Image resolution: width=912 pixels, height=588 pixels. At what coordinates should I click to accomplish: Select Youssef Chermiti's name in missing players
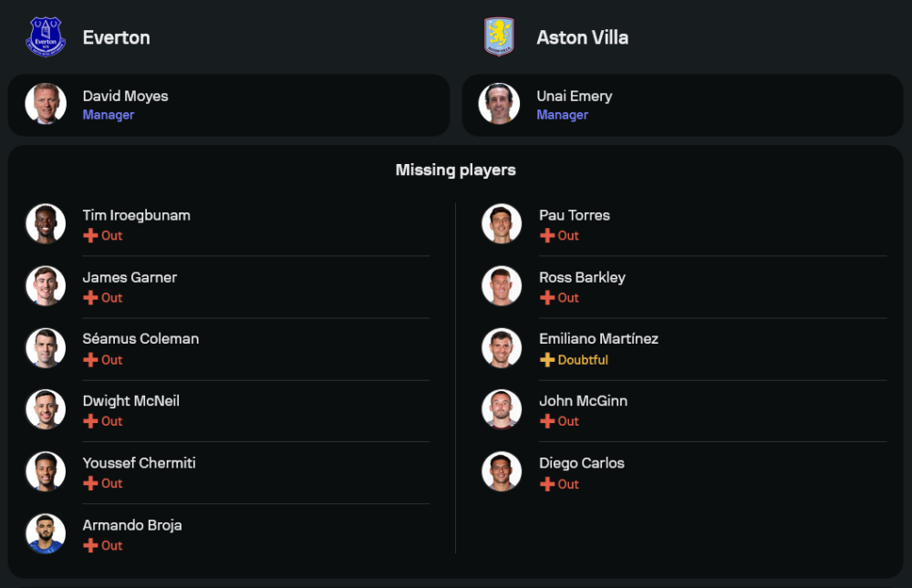point(139,462)
